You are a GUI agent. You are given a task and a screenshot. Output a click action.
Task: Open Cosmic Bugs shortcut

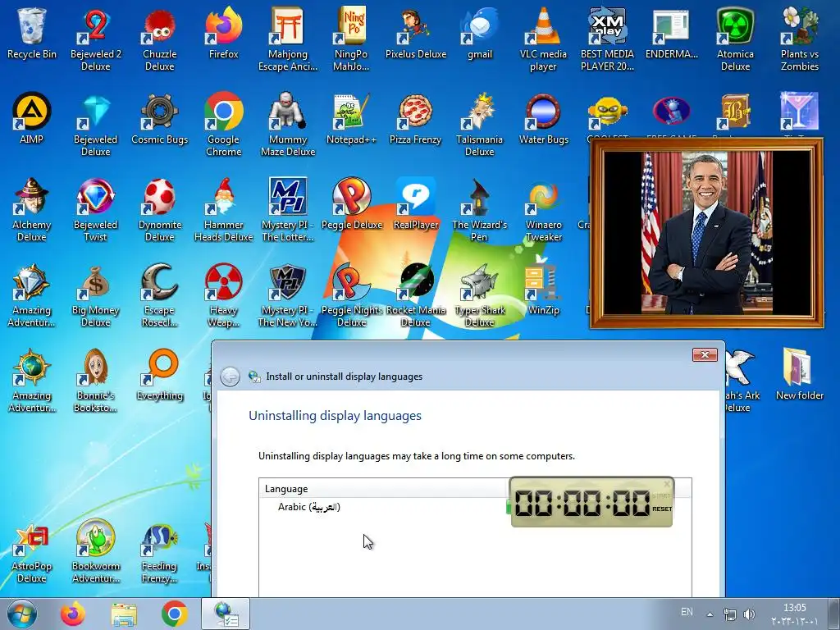[x=160, y=118]
